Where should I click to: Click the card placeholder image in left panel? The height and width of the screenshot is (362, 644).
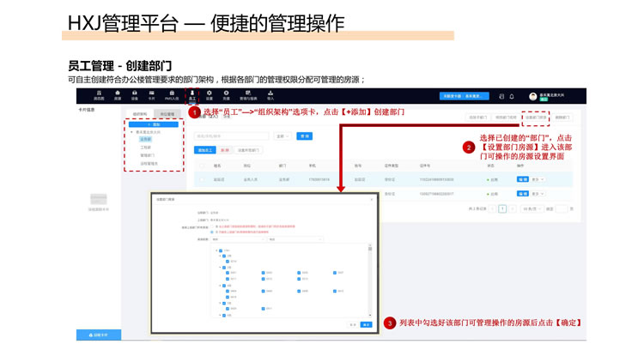click(x=99, y=200)
